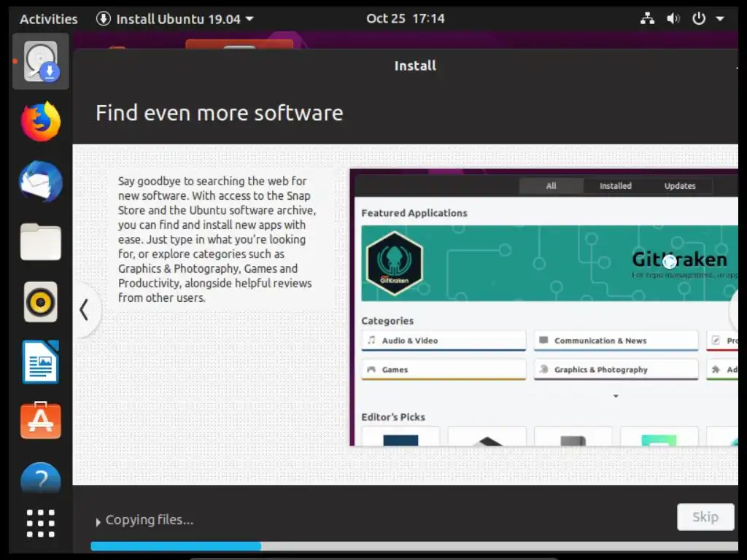Open Thunderbird mail from the dock
The width and height of the screenshot is (747, 560).
pyautogui.click(x=41, y=182)
